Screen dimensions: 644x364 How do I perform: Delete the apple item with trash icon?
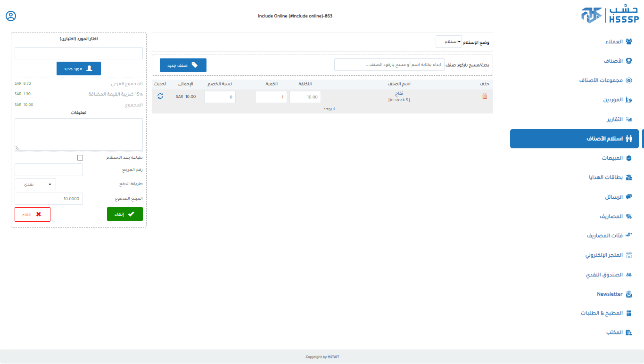pyautogui.click(x=485, y=96)
